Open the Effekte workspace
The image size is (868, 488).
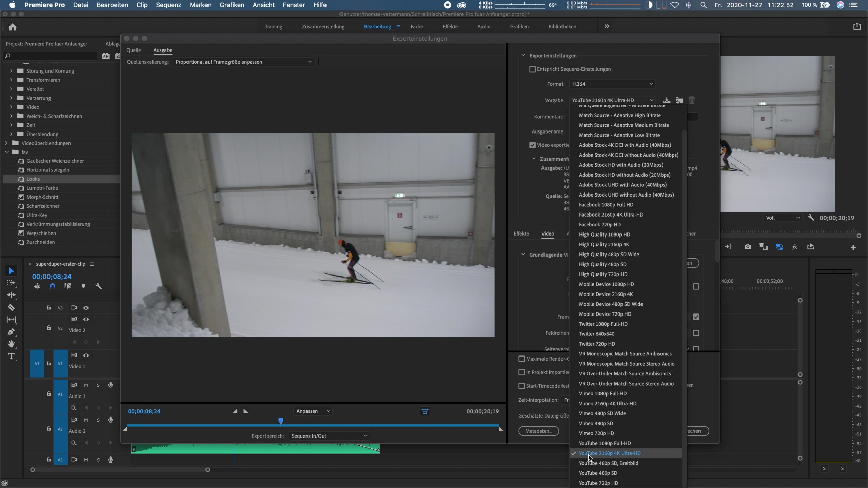coord(450,26)
